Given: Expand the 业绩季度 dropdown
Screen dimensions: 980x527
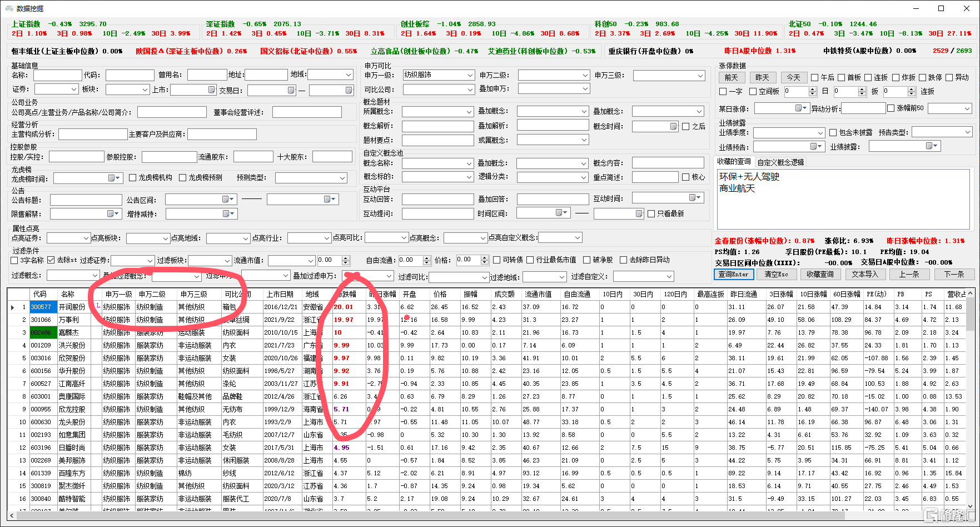Looking at the screenshot, I should tap(789, 133).
